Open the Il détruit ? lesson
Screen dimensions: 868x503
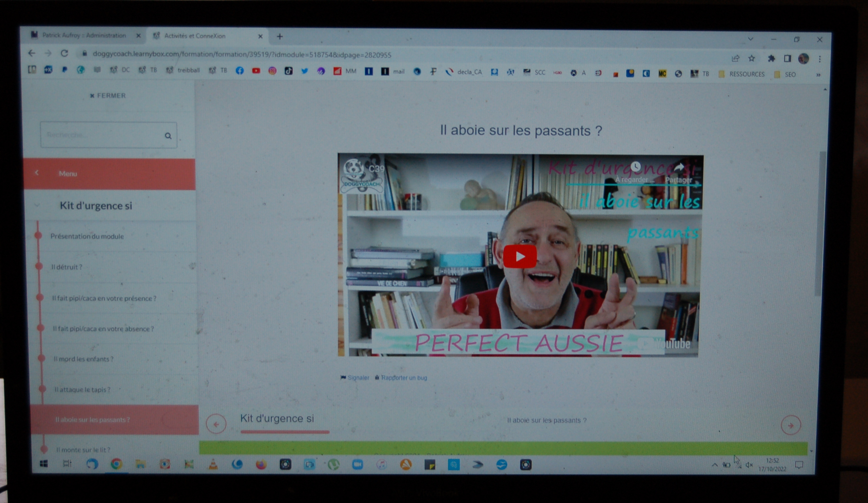click(x=67, y=267)
